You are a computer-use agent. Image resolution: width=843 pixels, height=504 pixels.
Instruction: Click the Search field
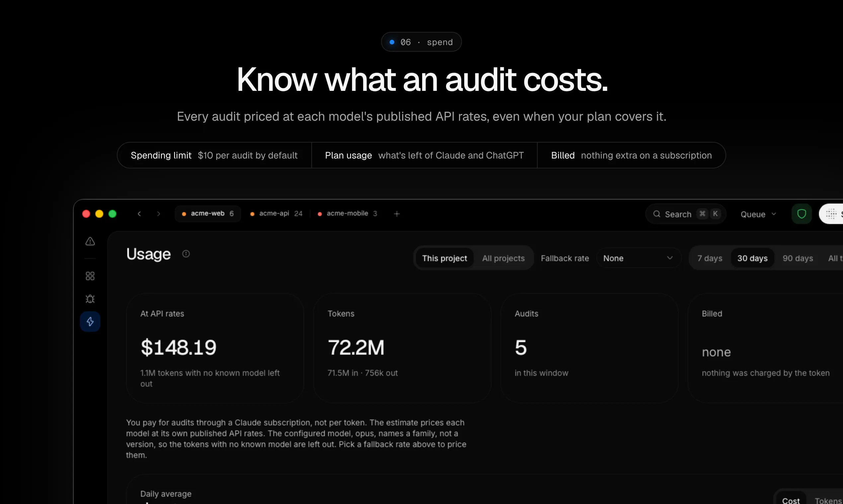tap(685, 214)
